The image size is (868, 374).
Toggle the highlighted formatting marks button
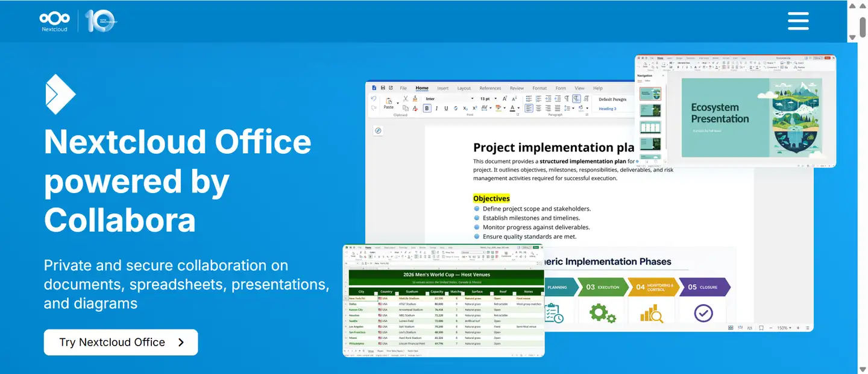point(577,98)
